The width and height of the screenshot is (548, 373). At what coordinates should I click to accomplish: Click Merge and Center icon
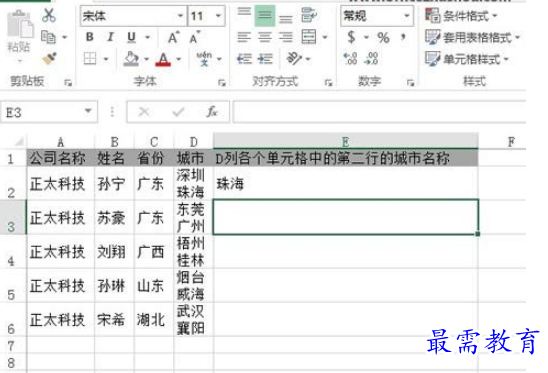[x=309, y=37]
